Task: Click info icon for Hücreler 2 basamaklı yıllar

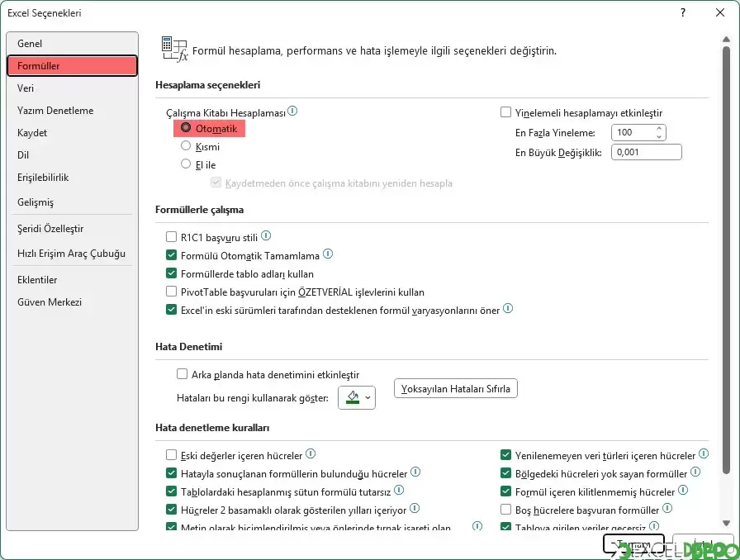Action: tap(415, 508)
